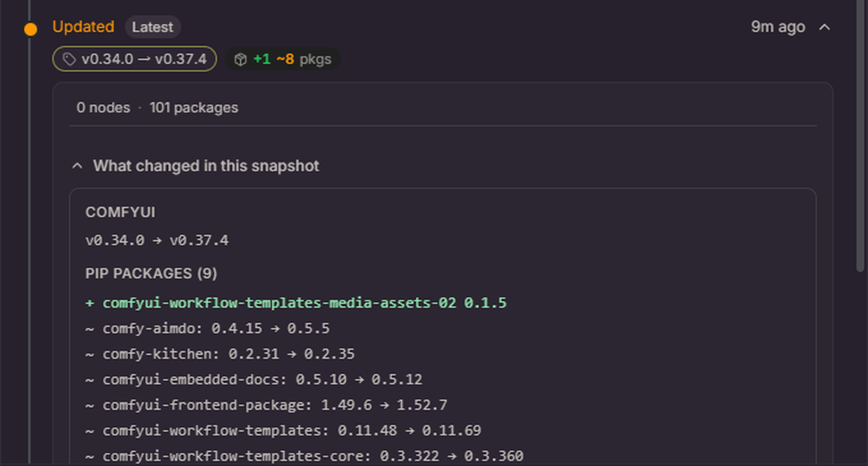Click the Latest badge
This screenshot has height=466, width=868.
[x=152, y=27]
